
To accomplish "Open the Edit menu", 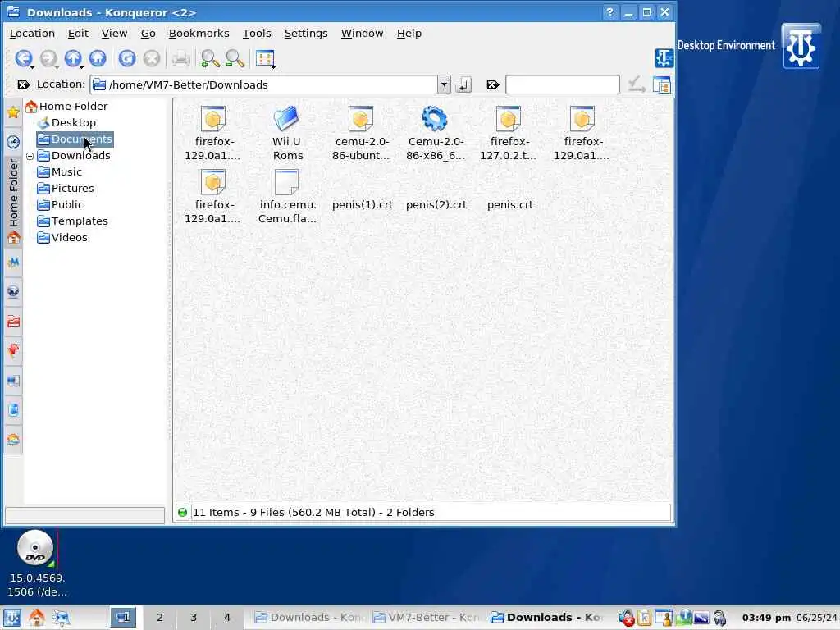I will (x=78, y=33).
